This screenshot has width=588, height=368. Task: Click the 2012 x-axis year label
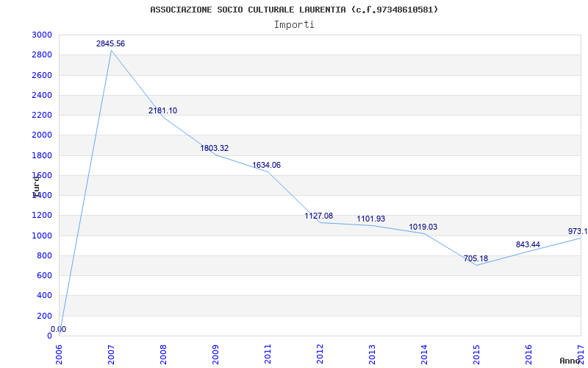coord(320,355)
